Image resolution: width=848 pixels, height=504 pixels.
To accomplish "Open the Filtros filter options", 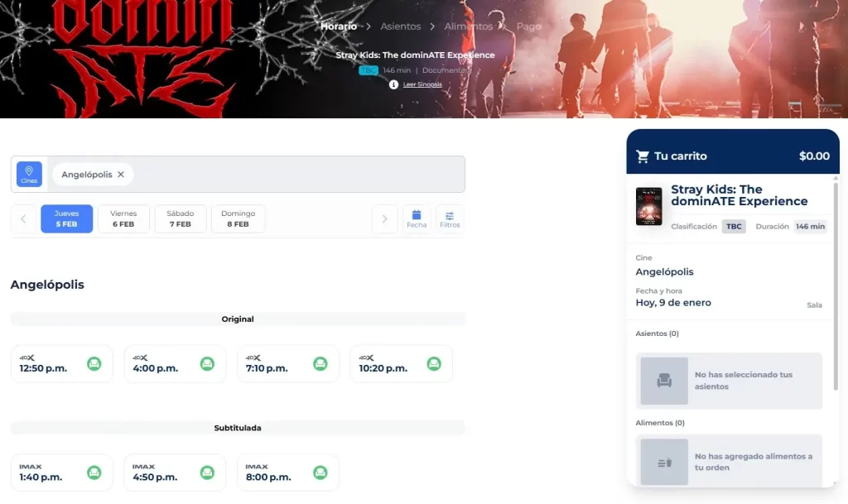I will click(x=450, y=218).
